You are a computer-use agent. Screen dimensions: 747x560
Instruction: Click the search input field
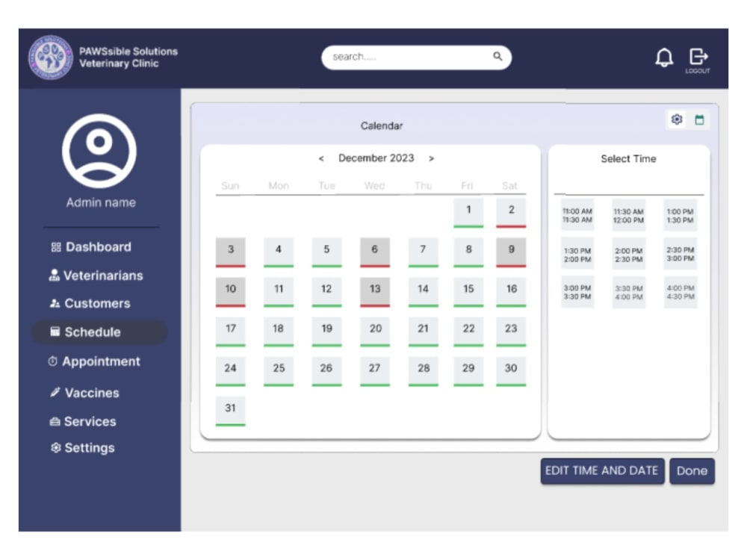416,57
